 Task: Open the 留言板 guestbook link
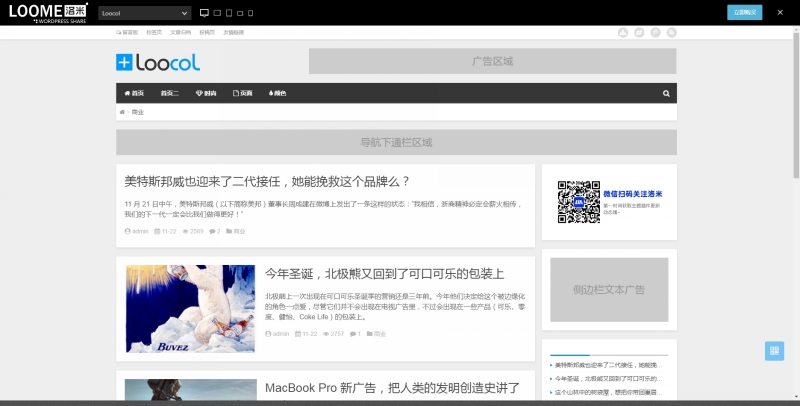pos(127,32)
